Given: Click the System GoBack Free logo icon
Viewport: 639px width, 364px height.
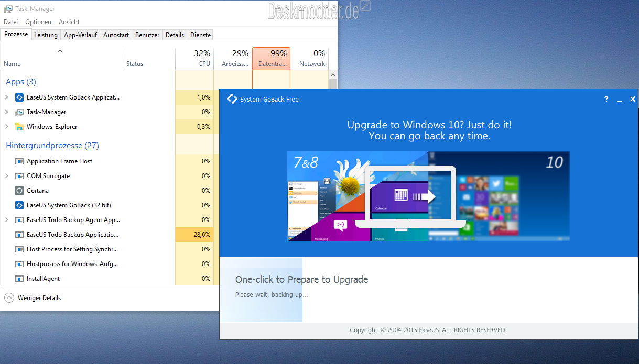Looking at the screenshot, I should click(x=232, y=99).
